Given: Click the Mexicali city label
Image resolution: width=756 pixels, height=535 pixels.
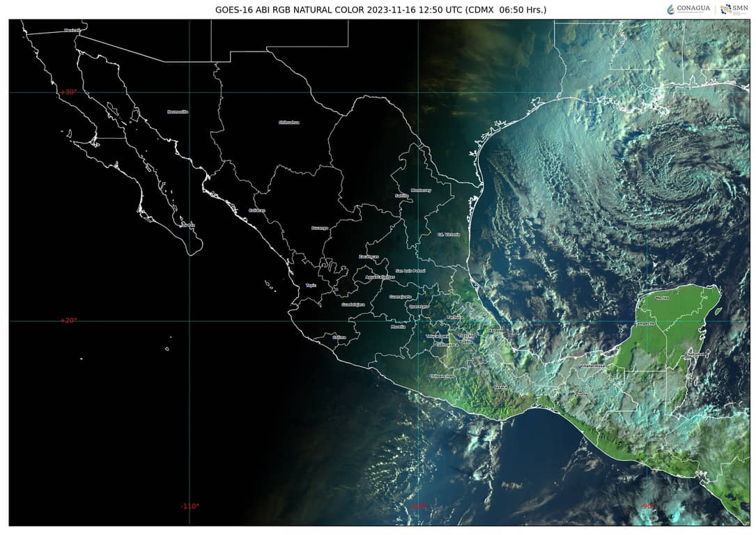Looking at the screenshot, I should pyautogui.click(x=72, y=30).
